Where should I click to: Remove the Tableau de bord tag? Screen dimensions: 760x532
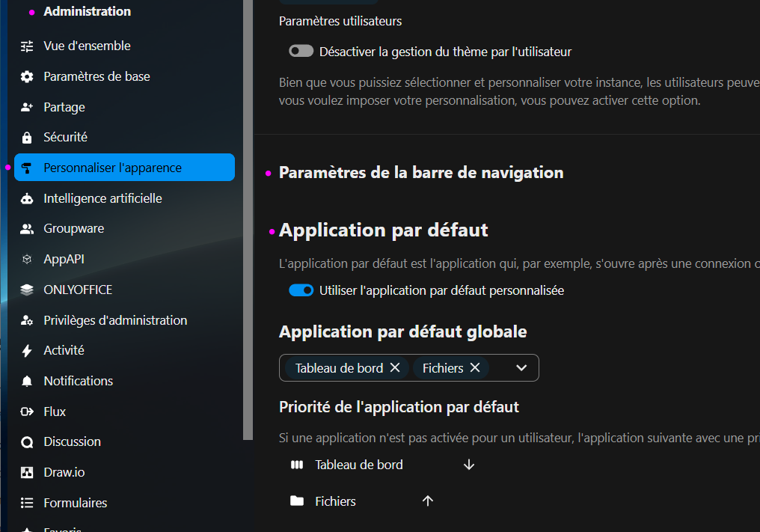click(395, 368)
